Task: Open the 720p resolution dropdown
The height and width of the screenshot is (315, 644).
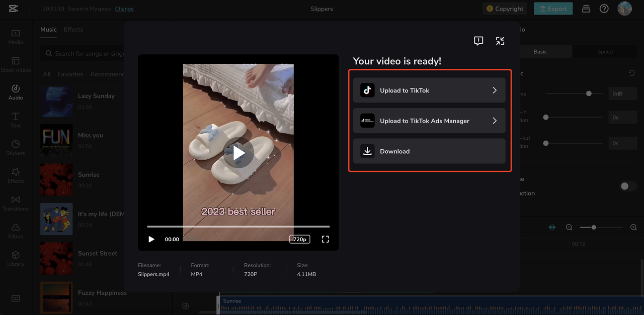Action: pos(299,239)
